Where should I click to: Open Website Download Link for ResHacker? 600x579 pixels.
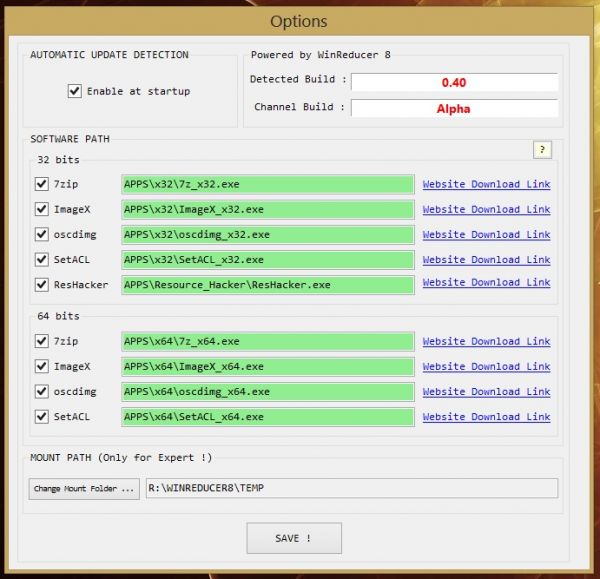coord(486,282)
